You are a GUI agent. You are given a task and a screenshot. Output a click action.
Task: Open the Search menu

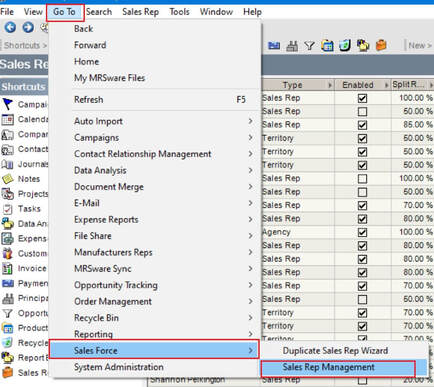point(99,12)
